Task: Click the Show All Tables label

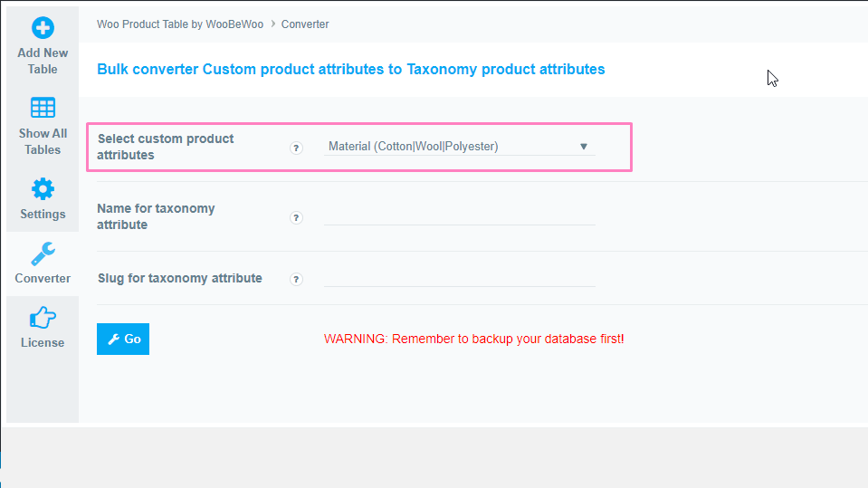Action: point(43,141)
